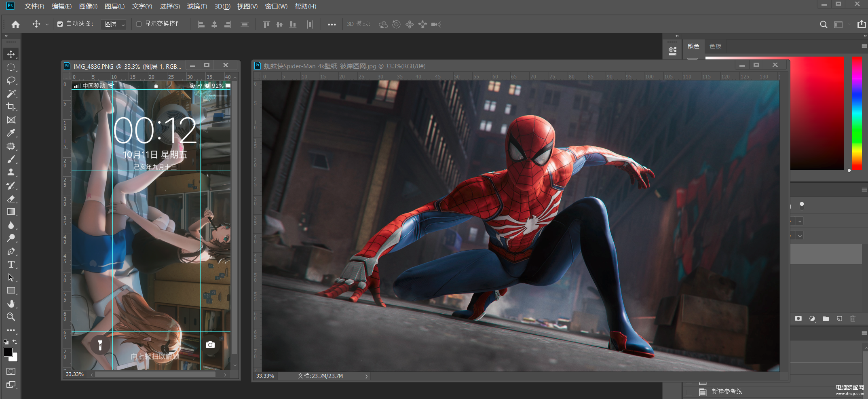Swap foreground and background colors
The image size is (868, 399).
(15, 342)
